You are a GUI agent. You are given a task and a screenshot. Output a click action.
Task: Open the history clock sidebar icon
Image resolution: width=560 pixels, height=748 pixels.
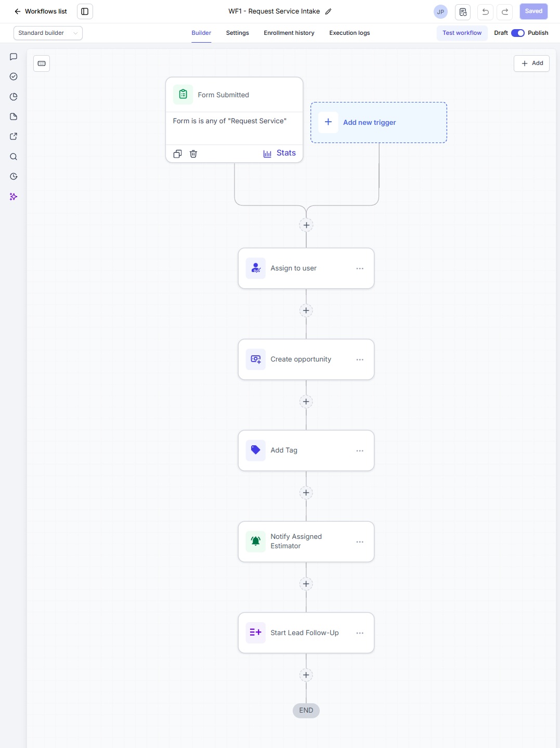(x=14, y=176)
